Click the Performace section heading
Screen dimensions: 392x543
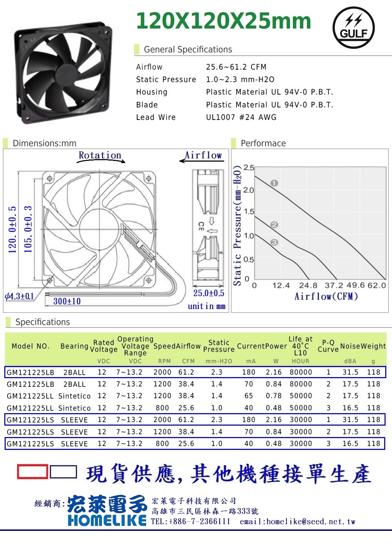pos(263,143)
